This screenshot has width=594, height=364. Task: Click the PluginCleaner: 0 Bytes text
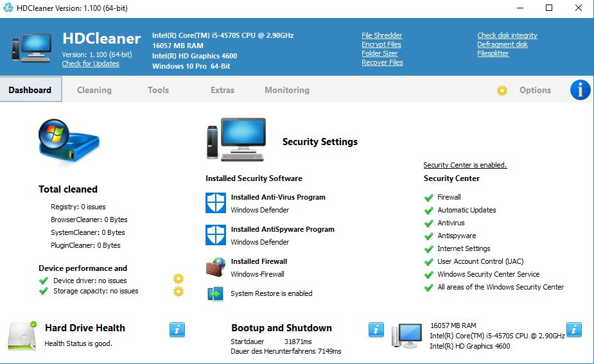click(85, 245)
